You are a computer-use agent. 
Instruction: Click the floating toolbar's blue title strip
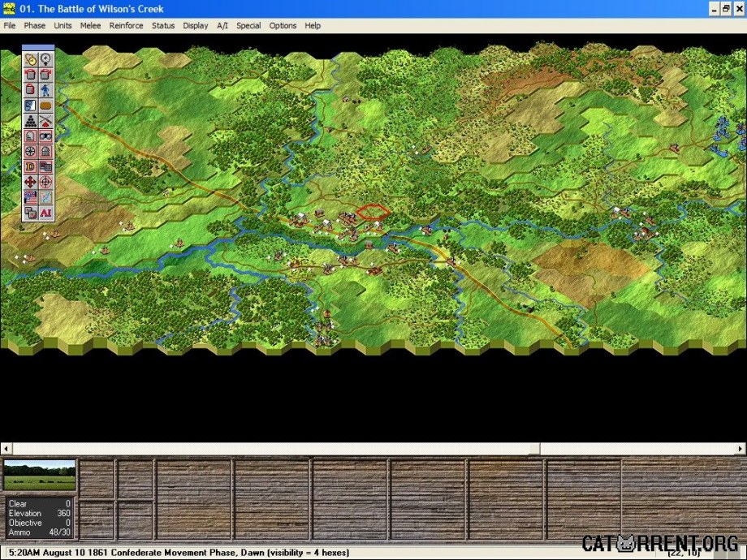38,48
